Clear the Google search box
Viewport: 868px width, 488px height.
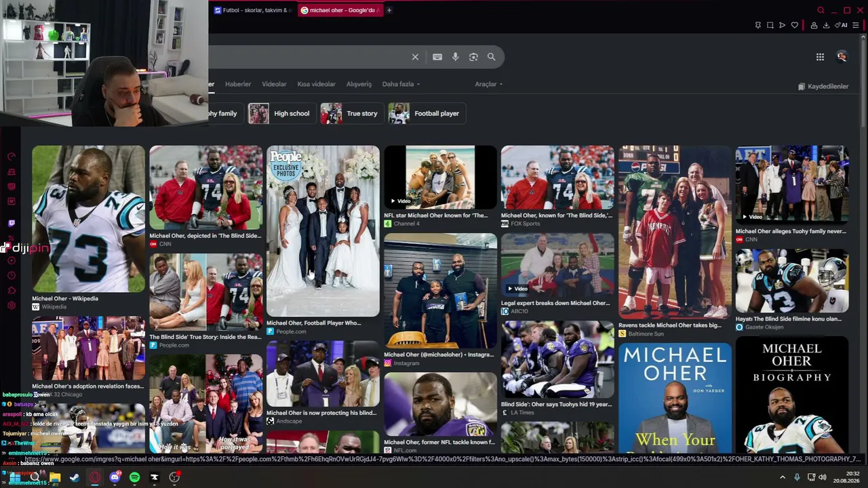415,57
